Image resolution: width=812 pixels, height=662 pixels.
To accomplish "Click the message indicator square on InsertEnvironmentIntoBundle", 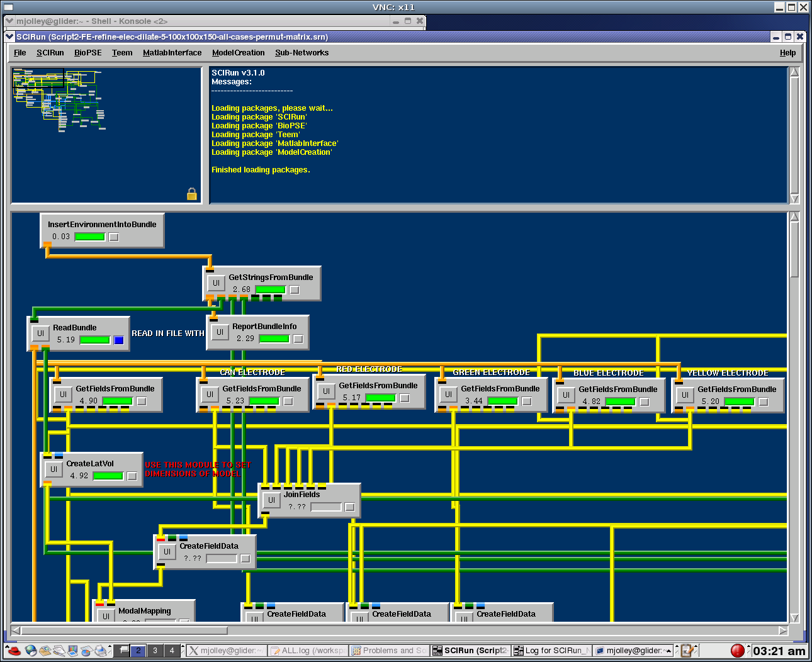I will click(114, 237).
